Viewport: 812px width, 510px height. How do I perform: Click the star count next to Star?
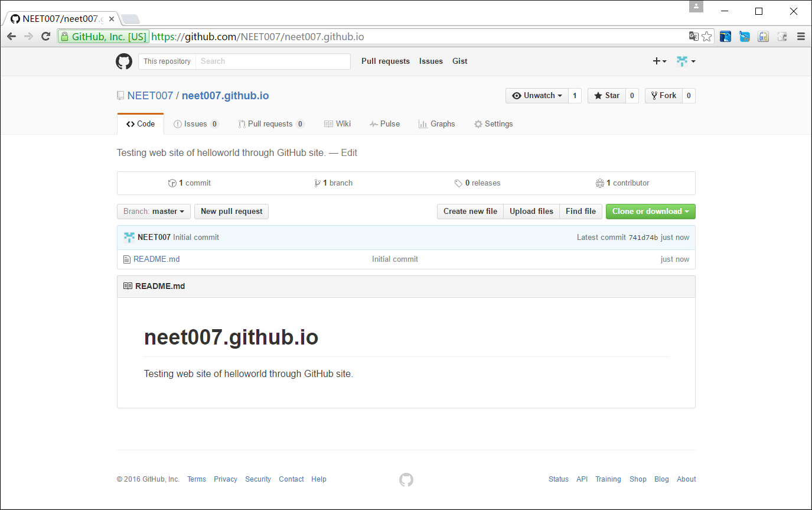pyautogui.click(x=632, y=96)
